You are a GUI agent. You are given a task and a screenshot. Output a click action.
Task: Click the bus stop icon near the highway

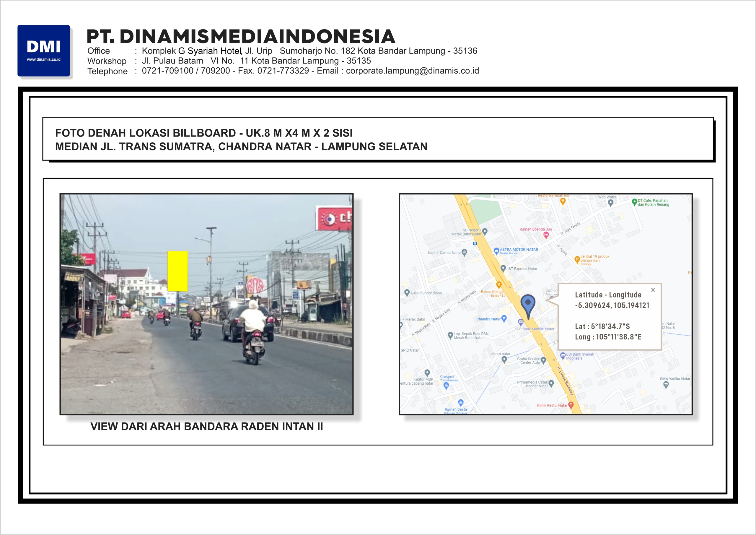(x=475, y=243)
